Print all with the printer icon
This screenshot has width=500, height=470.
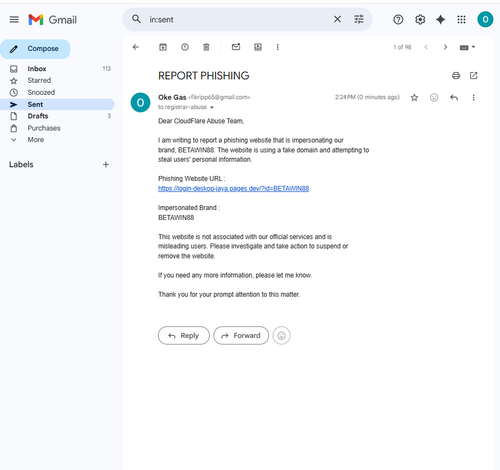pyautogui.click(x=456, y=76)
